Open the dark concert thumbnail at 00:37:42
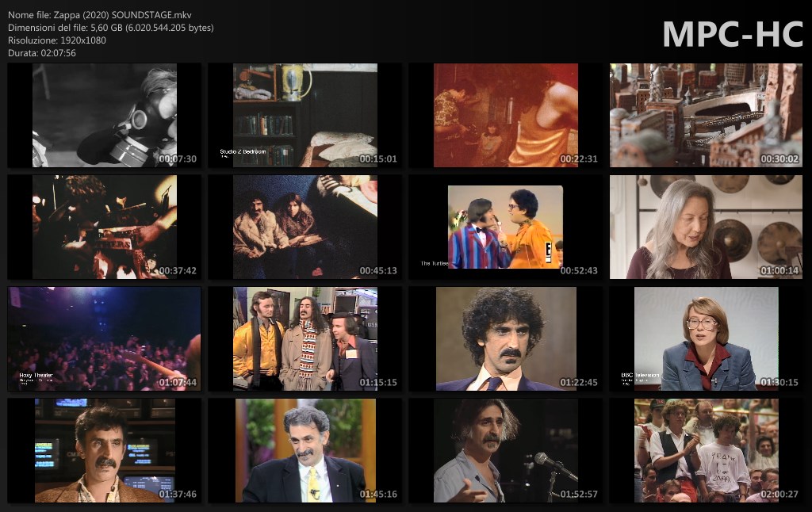This screenshot has height=512, width=812. pos(105,227)
